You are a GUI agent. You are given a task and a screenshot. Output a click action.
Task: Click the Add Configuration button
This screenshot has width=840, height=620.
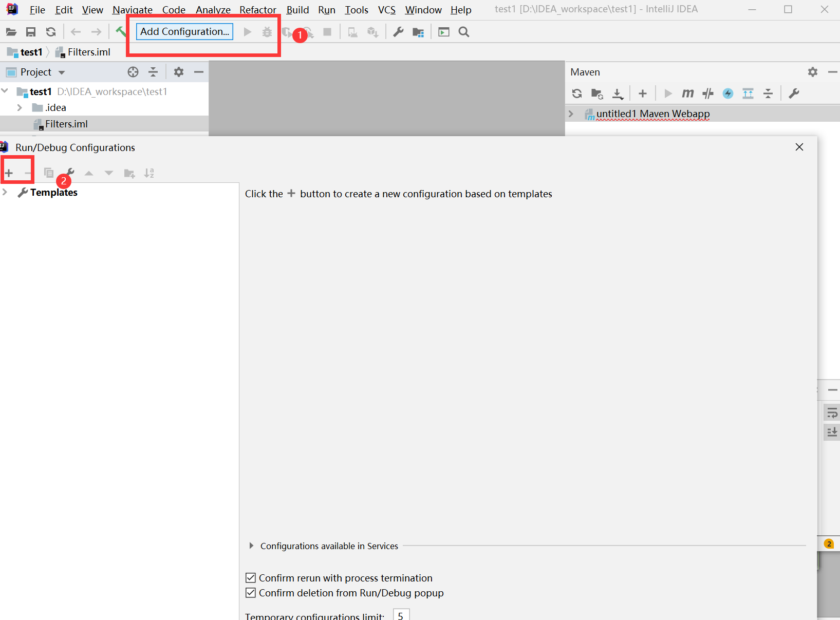tap(184, 31)
